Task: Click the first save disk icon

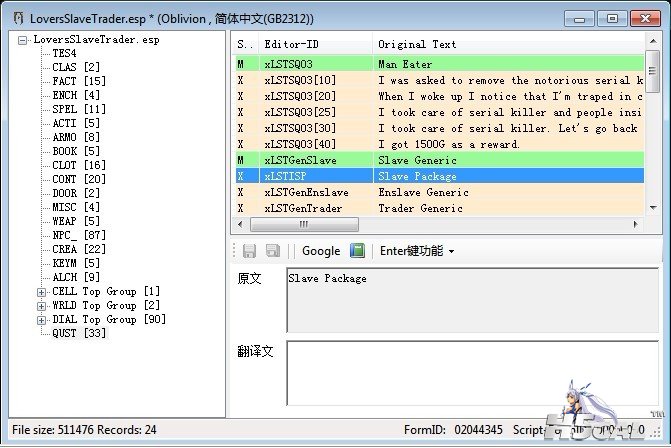Action: pos(248,251)
